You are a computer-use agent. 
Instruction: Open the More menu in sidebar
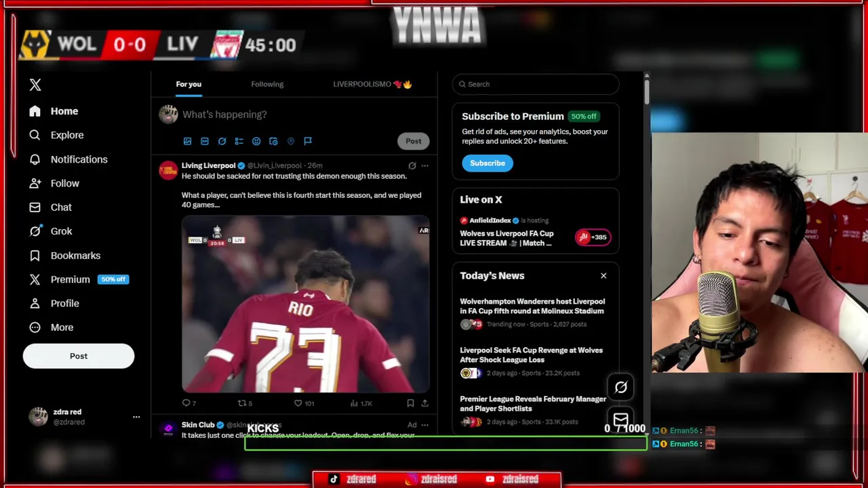(52, 327)
